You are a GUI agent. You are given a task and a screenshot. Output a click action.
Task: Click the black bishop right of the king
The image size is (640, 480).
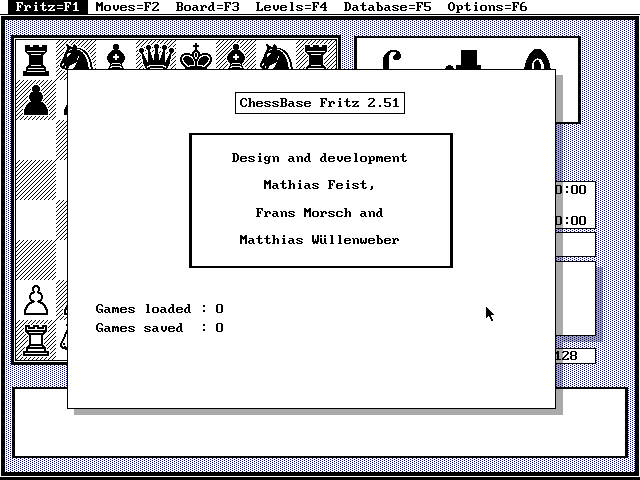point(236,58)
